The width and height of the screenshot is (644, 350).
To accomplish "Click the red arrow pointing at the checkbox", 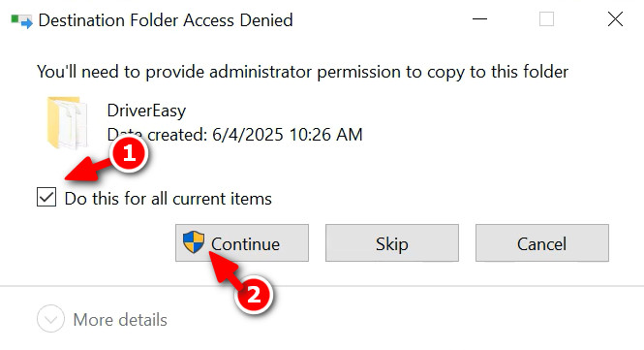I will (87, 170).
